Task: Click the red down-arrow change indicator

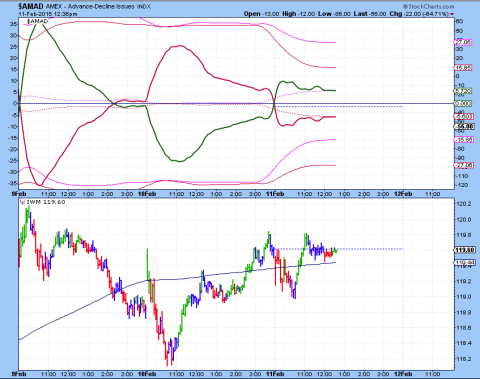Action: click(452, 14)
